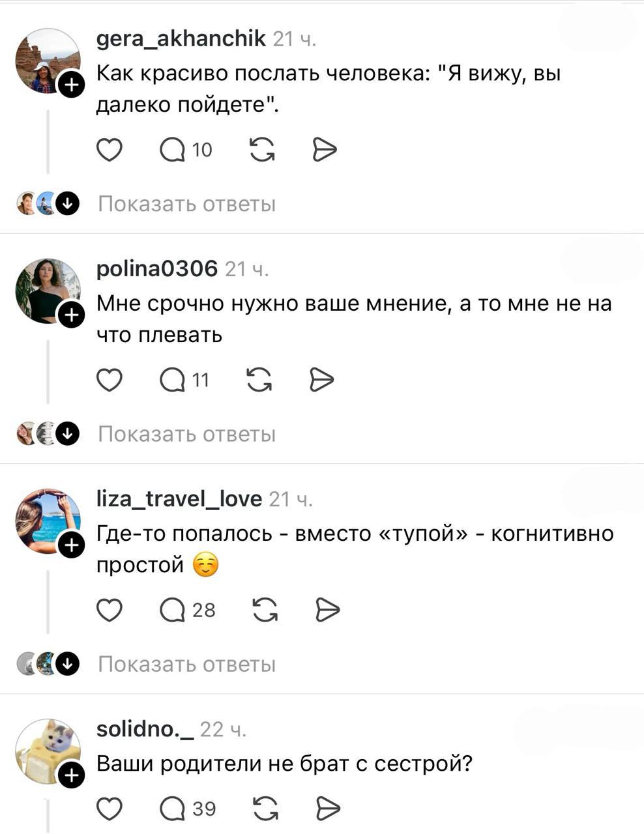This screenshot has width=644, height=834.
Task: Follow solidno._ with the plus badge
Action: pos(71,775)
